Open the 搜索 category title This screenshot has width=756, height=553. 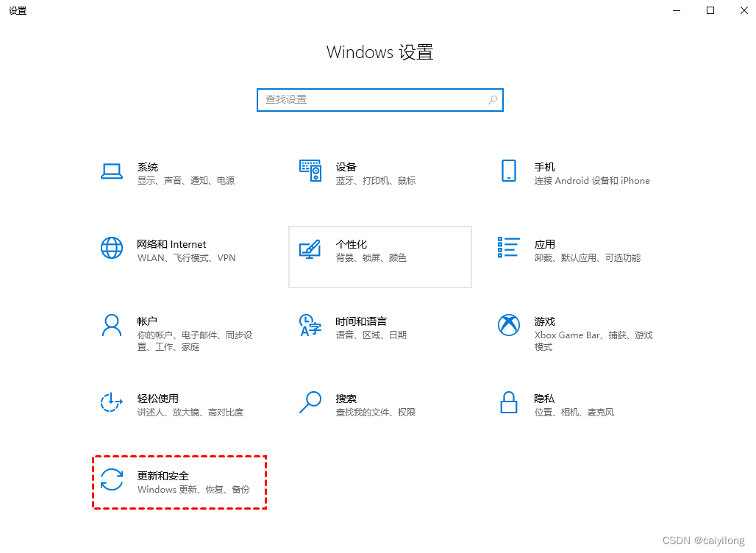pos(346,399)
